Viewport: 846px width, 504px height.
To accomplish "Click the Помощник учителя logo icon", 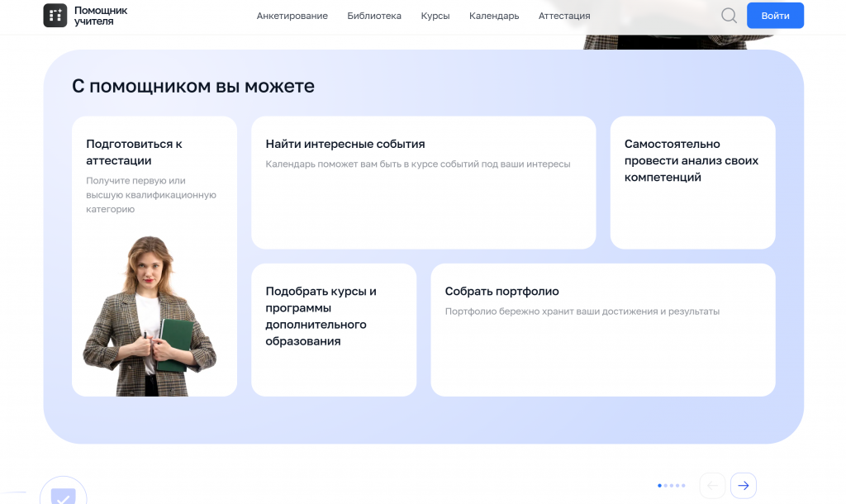I will click(55, 16).
